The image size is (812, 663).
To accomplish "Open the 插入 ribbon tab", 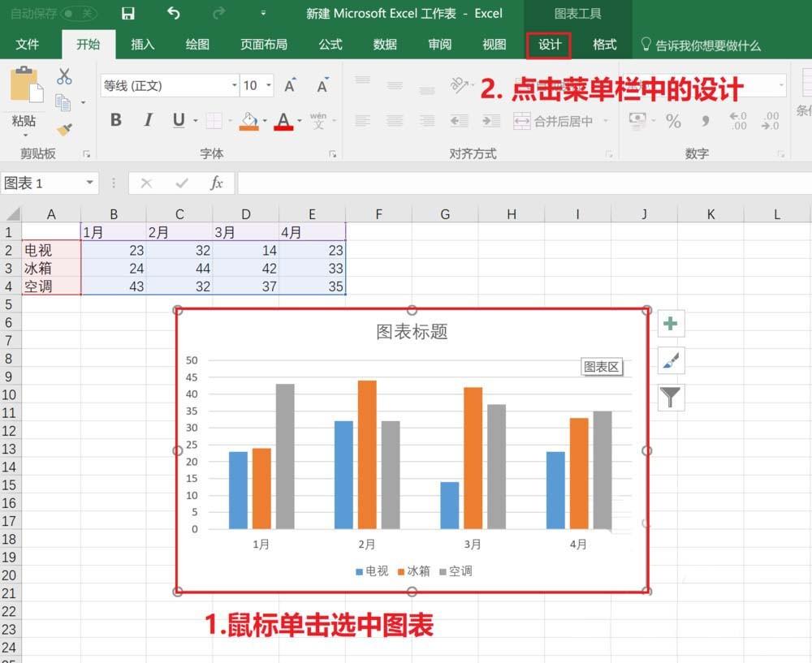I will coord(143,45).
